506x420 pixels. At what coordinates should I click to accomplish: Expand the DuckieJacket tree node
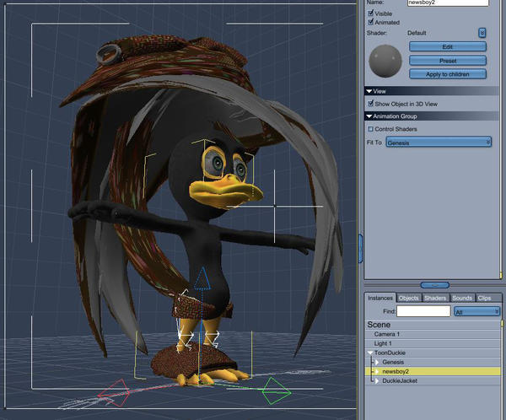click(x=377, y=381)
